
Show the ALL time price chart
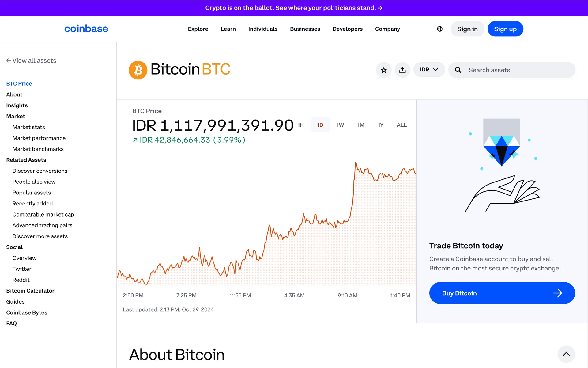point(401,125)
